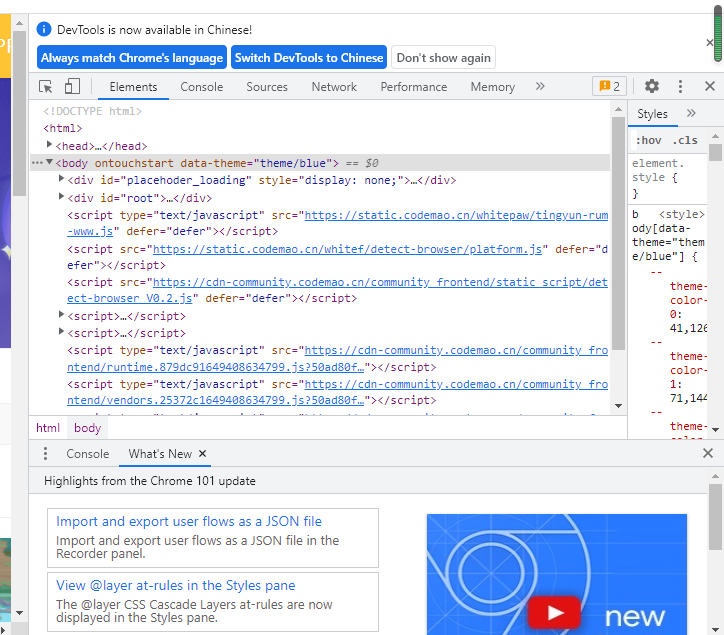Open the body node ellipsis actions

pos(37,163)
